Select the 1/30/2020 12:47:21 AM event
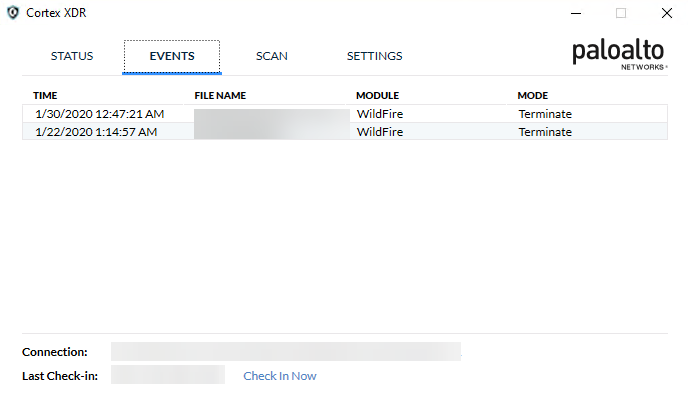 (345, 114)
